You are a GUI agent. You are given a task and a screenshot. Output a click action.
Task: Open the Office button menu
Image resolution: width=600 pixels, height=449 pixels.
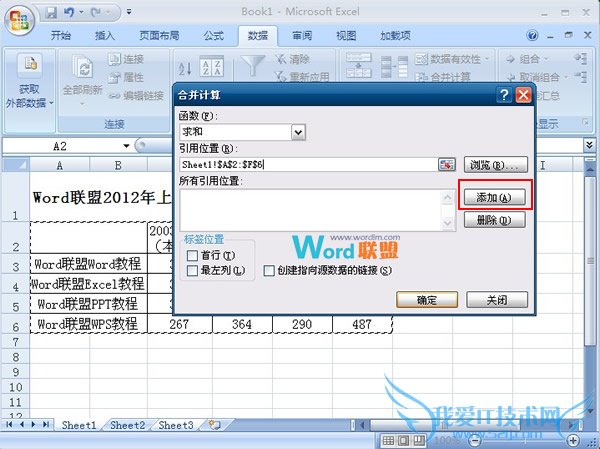pos(19,20)
